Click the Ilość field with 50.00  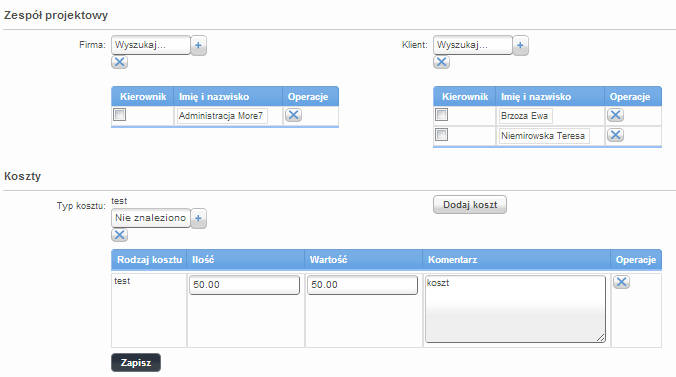point(244,285)
